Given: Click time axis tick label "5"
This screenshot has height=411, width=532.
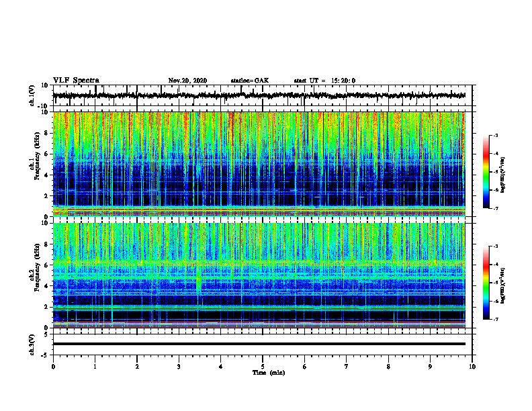Looking at the screenshot, I should pos(263,367).
